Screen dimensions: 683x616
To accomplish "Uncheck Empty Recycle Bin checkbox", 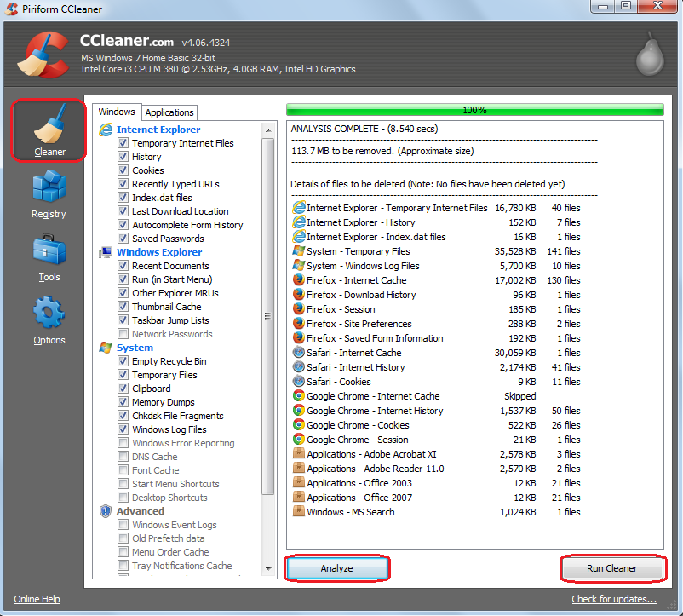I will [123, 361].
